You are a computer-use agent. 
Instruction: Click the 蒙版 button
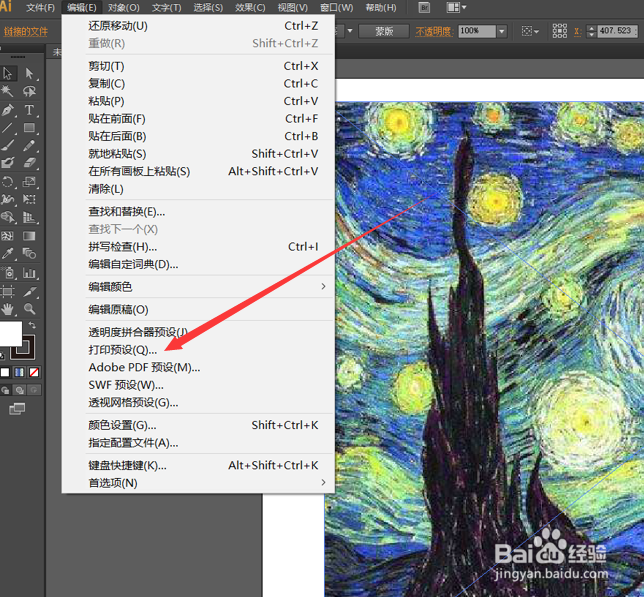click(x=384, y=31)
